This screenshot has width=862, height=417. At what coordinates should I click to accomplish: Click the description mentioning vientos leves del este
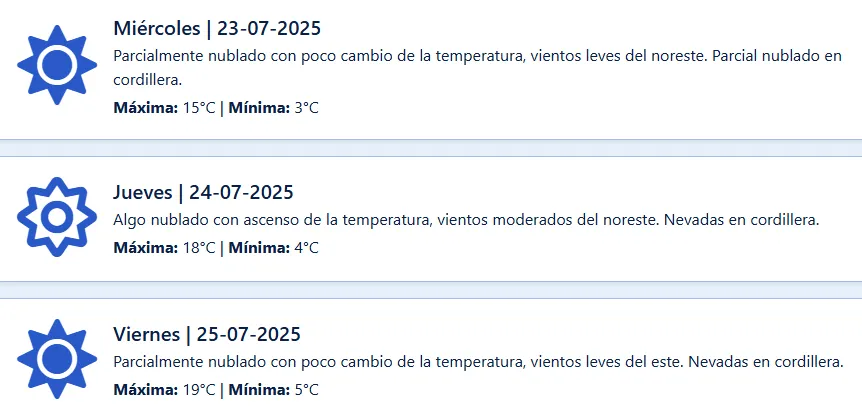[x=478, y=361]
